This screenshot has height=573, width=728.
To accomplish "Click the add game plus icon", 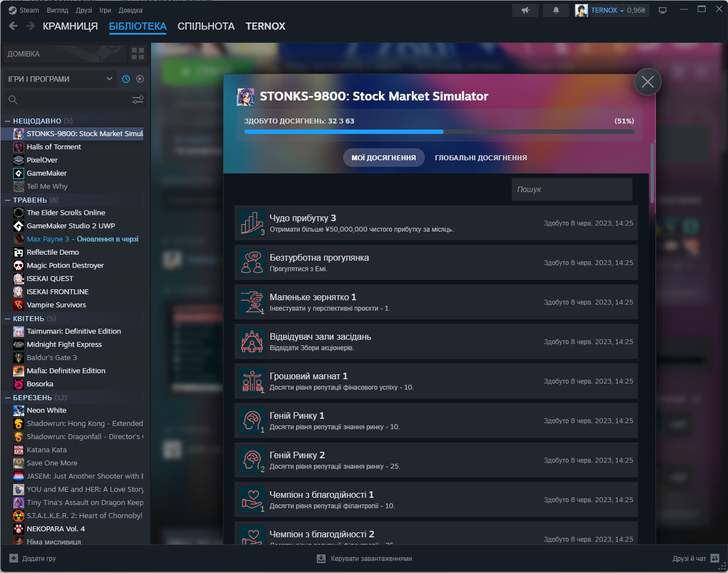I will pos(14,558).
